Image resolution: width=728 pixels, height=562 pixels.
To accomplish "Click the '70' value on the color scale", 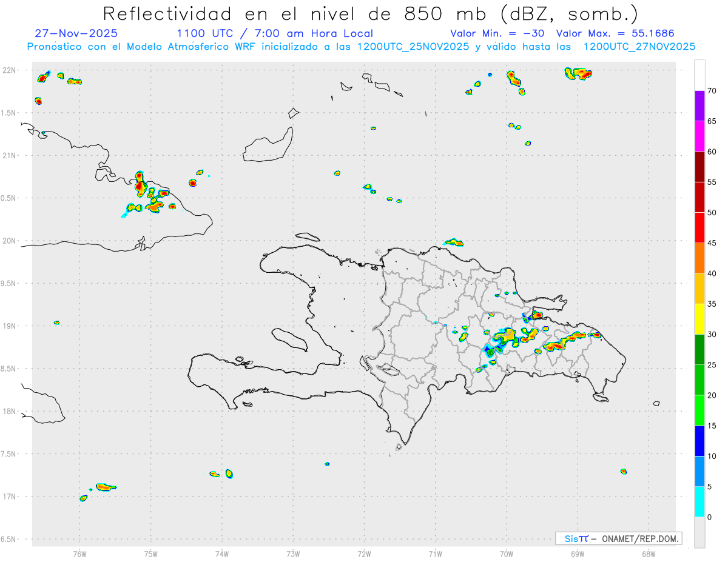I will (x=712, y=91).
